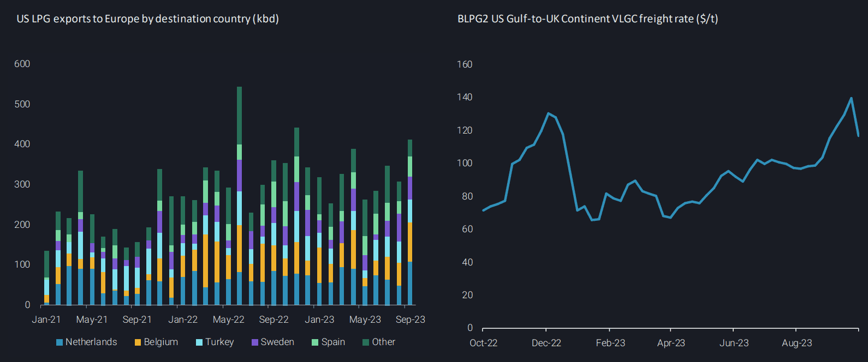Select the Jan-21 x-axis label
This screenshot has height=362, width=868.
pos(46,319)
